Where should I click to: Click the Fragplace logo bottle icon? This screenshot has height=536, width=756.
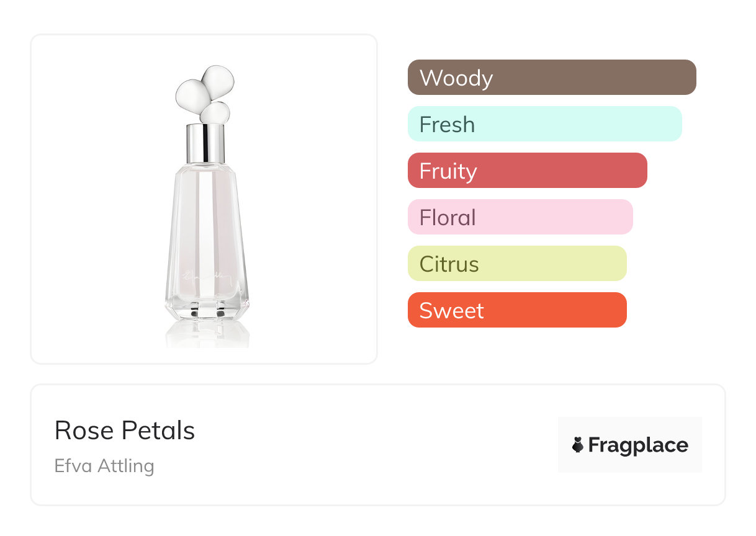click(578, 445)
